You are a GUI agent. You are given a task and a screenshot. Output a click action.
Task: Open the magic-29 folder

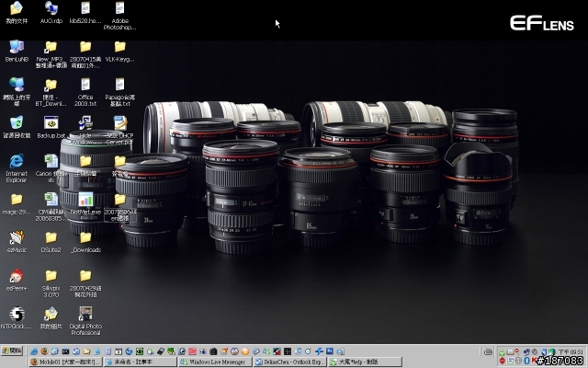click(x=17, y=204)
